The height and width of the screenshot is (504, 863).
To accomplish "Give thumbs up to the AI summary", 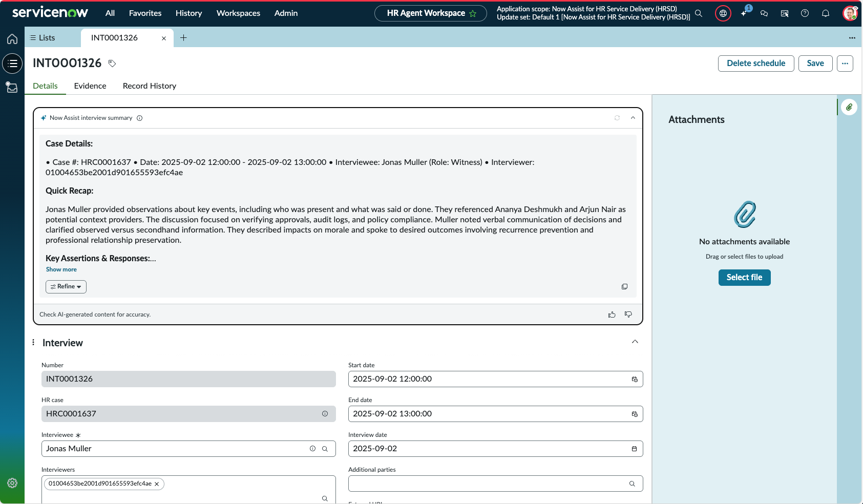I will [x=612, y=314].
